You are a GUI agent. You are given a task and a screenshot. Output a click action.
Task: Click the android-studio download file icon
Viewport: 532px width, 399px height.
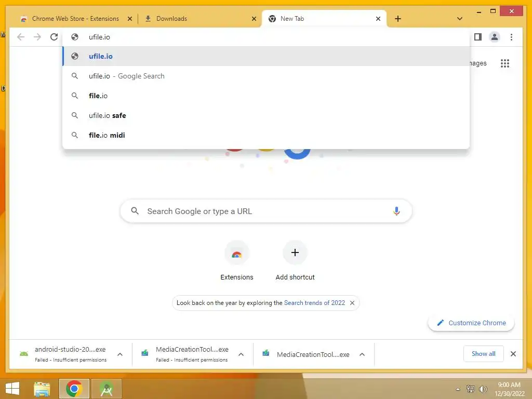coord(24,354)
